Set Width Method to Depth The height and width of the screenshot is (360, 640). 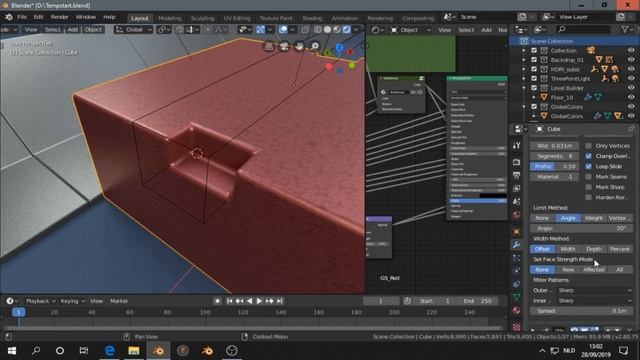[593, 249]
